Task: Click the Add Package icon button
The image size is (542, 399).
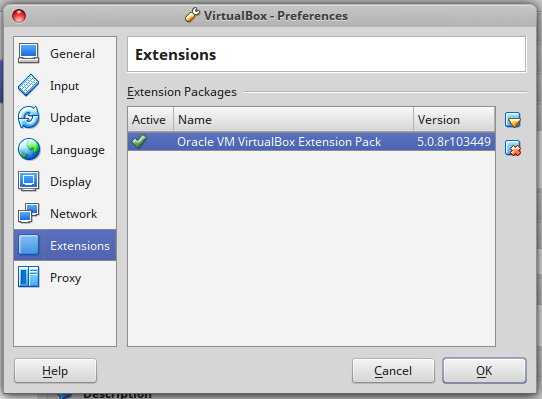Action: click(x=513, y=120)
